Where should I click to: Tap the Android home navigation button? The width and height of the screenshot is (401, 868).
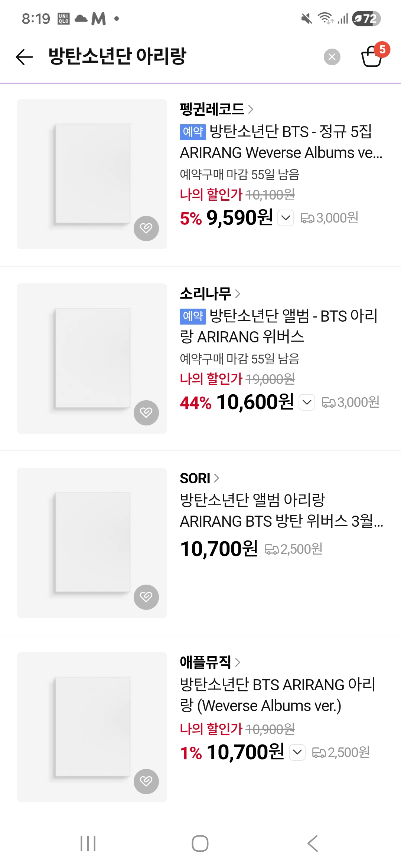point(200,844)
